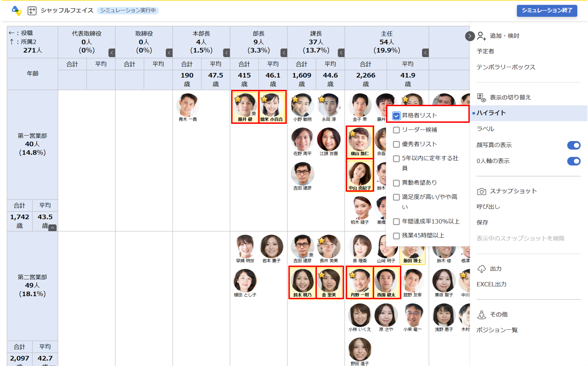Image resolution: width=588 pixels, height=366 pixels.
Task: Click the Shuffle Face app logo icon
Action: 16,11
